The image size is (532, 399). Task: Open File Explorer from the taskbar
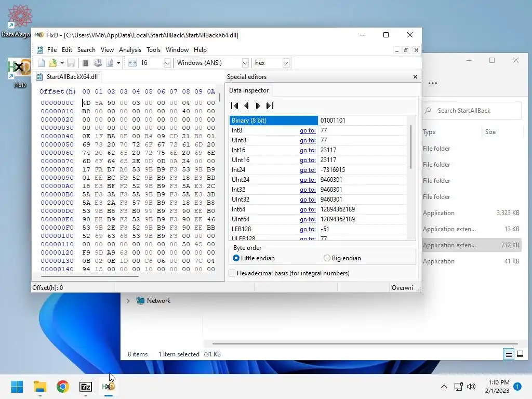coord(40,387)
